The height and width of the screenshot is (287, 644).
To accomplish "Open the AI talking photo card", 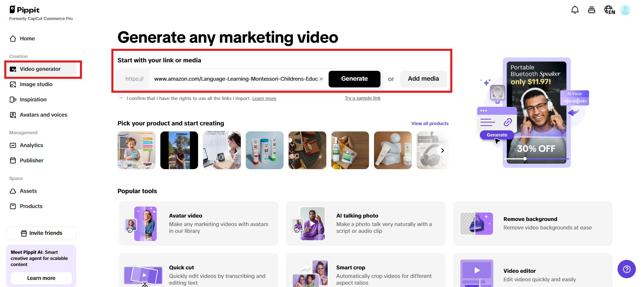I will point(366,224).
